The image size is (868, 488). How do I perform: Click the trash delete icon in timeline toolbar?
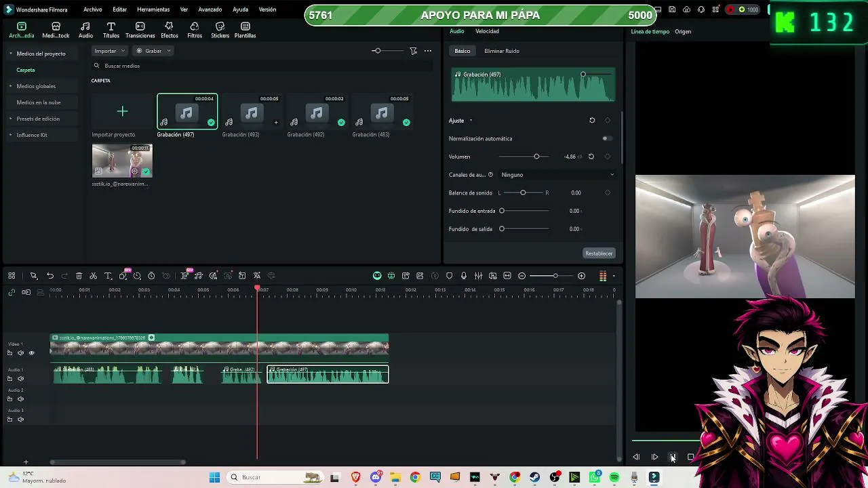point(79,276)
